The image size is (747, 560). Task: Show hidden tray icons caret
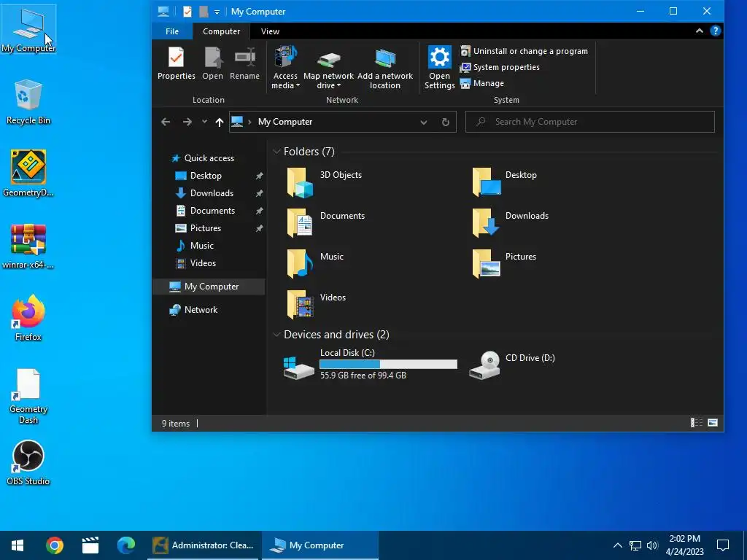point(617,545)
